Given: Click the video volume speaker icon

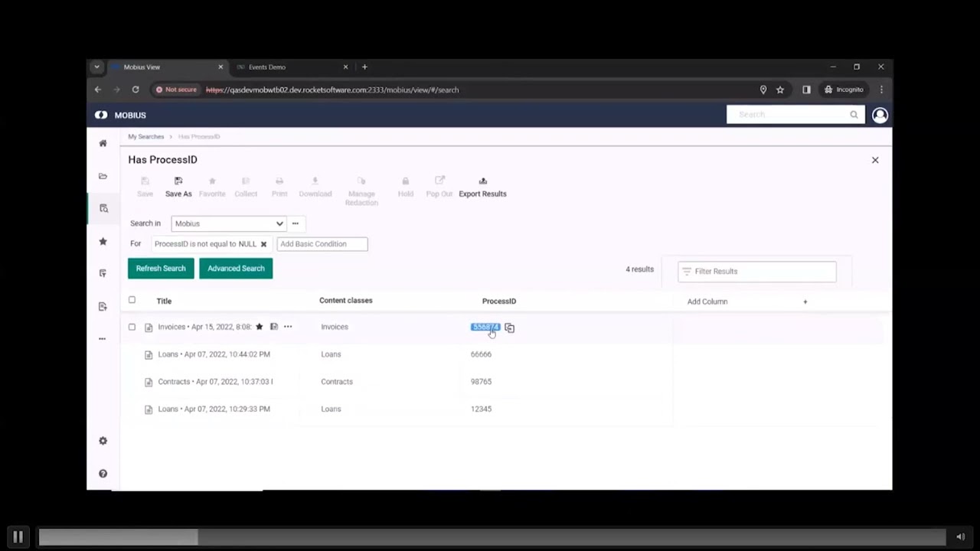Looking at the screenshot, I should click(960, 537).
